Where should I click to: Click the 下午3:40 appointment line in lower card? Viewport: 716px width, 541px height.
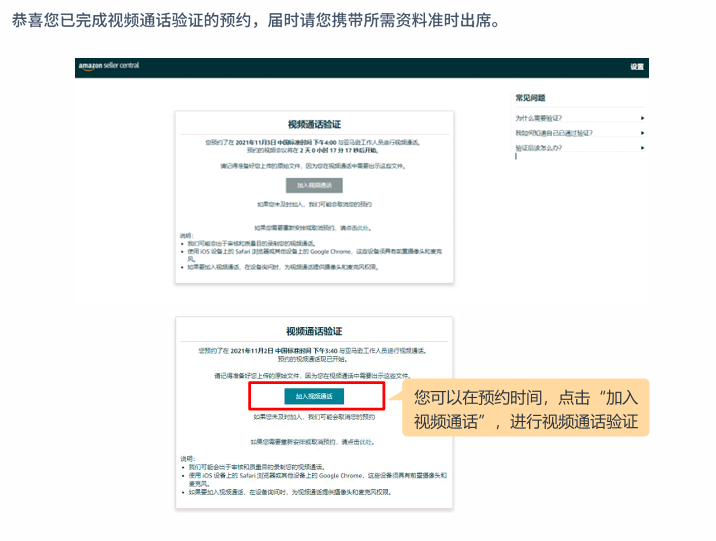click(314, 351)
